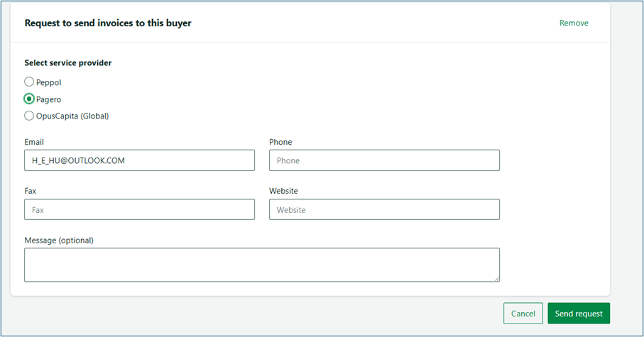
Task: Click the 'Select service provider' heading
Action: 68,62
